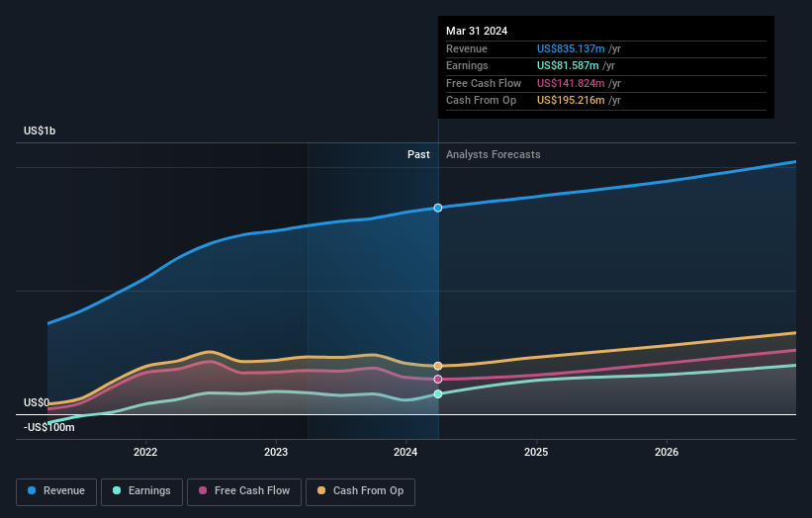Click the 2026 x-axis label
The width and height of the screenshot is (812, 518).
click(x=667, y=452)
